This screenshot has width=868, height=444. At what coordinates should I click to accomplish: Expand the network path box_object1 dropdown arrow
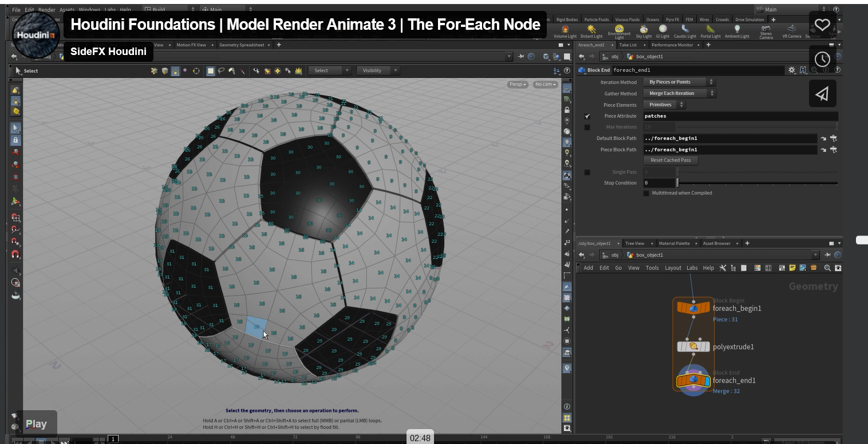pos(816,255)
